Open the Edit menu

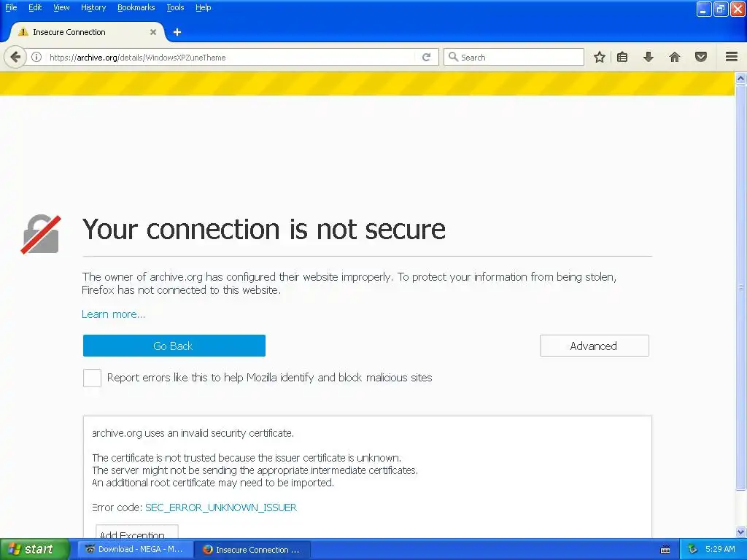(x=35, y=7)
